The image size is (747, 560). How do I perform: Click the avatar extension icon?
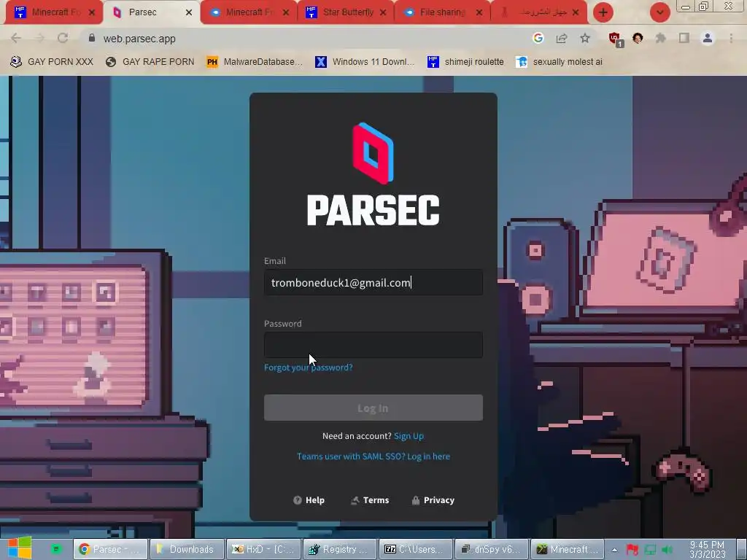(x=638, y=38)
